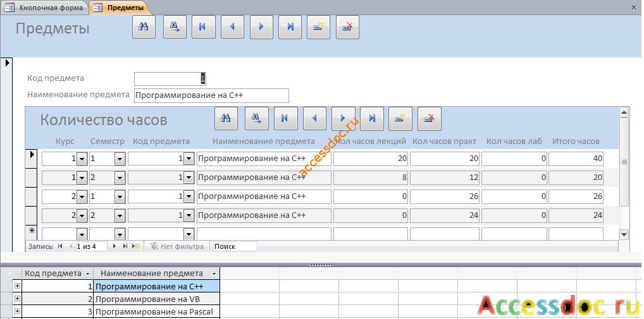The width and height of the screenshot is (644, 319).
Task: Click the subform vertical scrollbar thumb
Action: tap(624, 162)
